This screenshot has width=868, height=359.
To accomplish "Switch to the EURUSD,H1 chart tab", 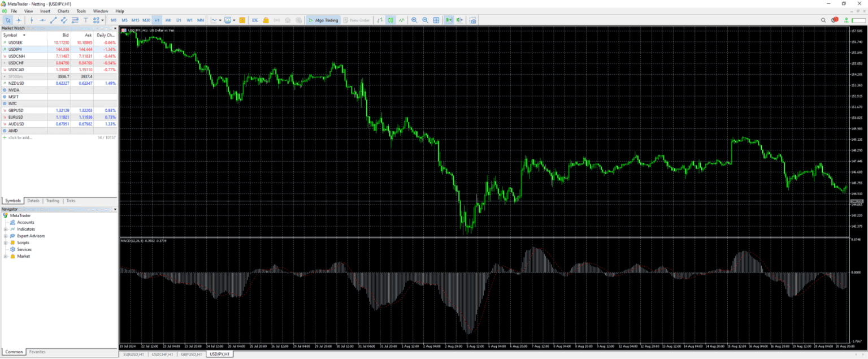I will click(x=134, y=354).
